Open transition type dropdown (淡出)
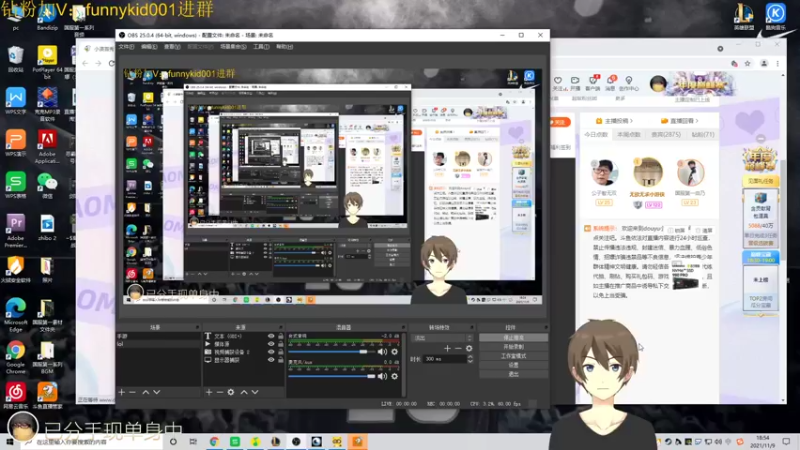The height and width of the screenshot is (450, 800). tap(442, 338)
